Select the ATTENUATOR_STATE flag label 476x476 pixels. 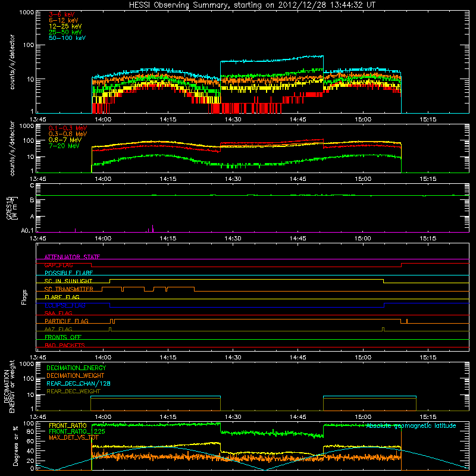(x=72, y=257)
